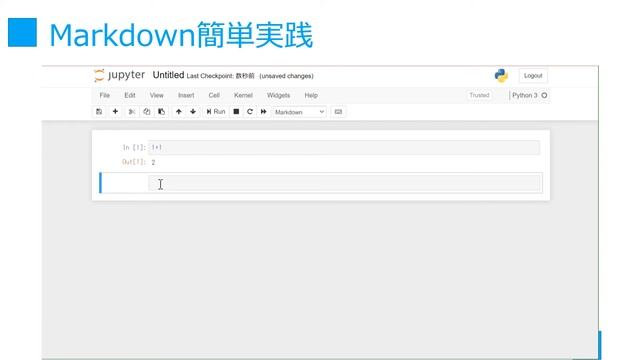Click the In [1] prompt label
Screen dimensions: 640x360
tap(134, 147)
